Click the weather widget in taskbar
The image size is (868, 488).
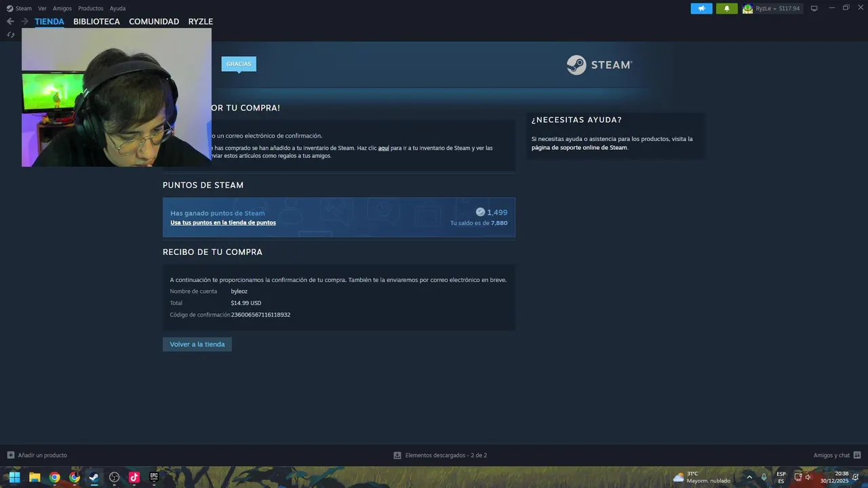click(702, 477)
